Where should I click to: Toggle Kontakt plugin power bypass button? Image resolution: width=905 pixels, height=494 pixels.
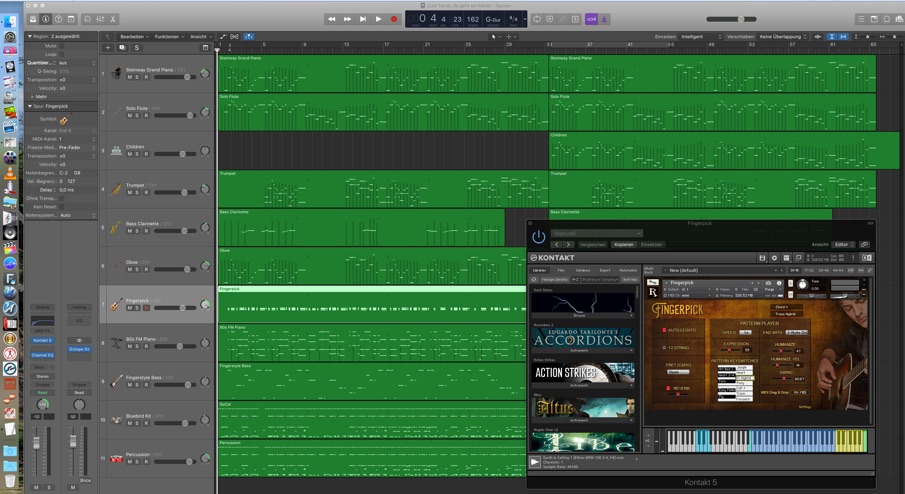pyautogui.click(x=538, y=237)
